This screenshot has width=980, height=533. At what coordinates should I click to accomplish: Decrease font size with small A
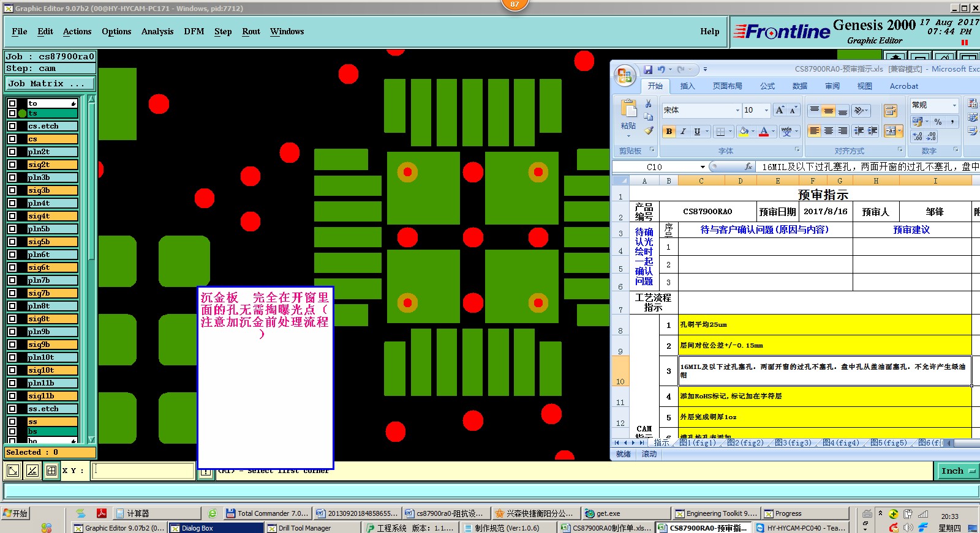793,110
